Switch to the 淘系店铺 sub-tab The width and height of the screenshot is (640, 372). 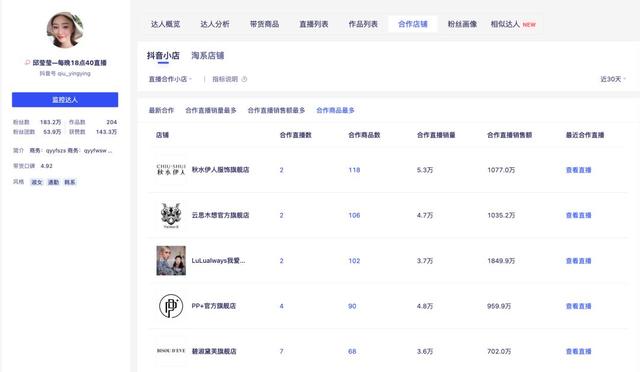point(208,56)
